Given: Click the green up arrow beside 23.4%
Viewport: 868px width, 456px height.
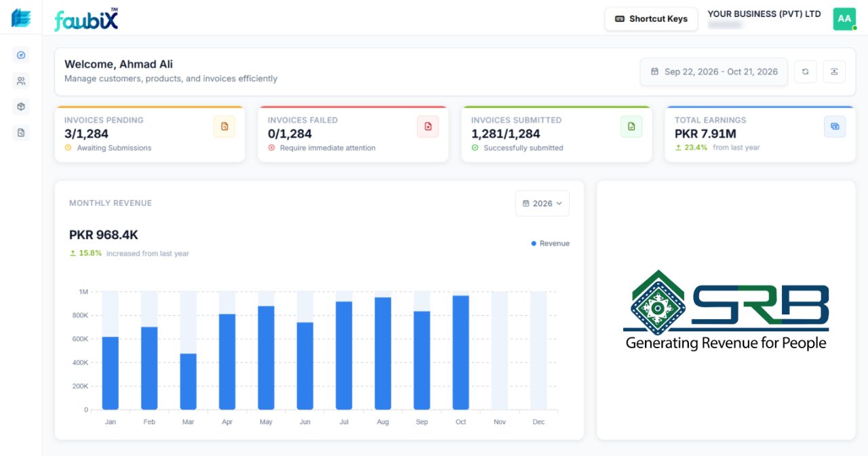Looking at the screenshot, I should pyautogui.click(x=678, y=148).
